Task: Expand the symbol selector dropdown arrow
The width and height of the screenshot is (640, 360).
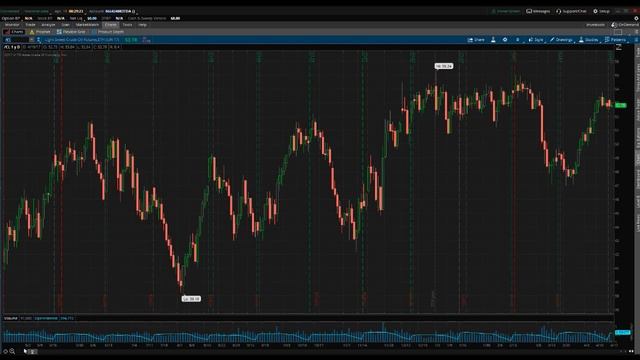Action: point(31,40)
